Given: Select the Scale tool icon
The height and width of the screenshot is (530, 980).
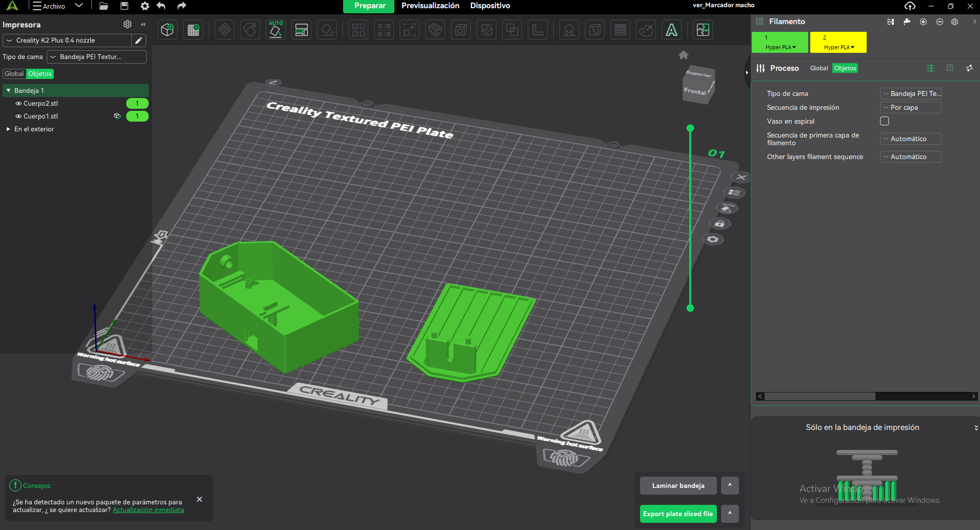Looking at the screenshot, I should tap(409, 30).
